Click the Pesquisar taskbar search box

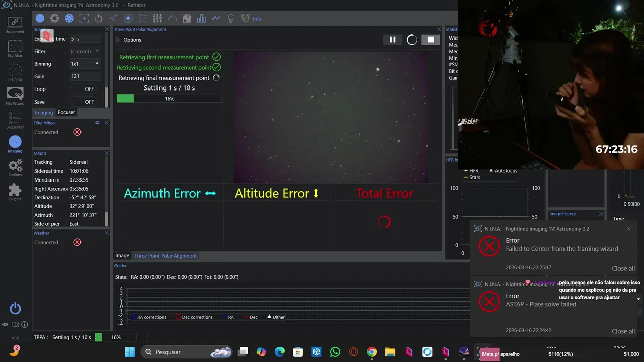187,352
